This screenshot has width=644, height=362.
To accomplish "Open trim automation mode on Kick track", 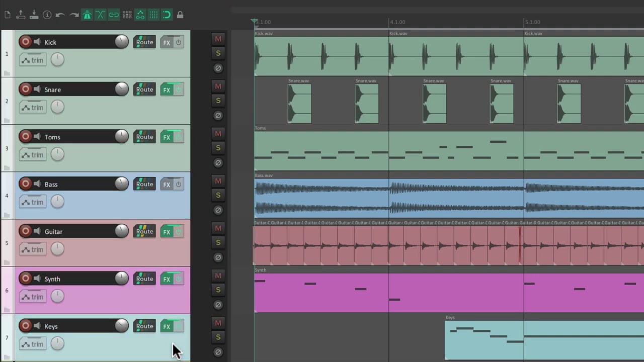I will pos(32,60).
